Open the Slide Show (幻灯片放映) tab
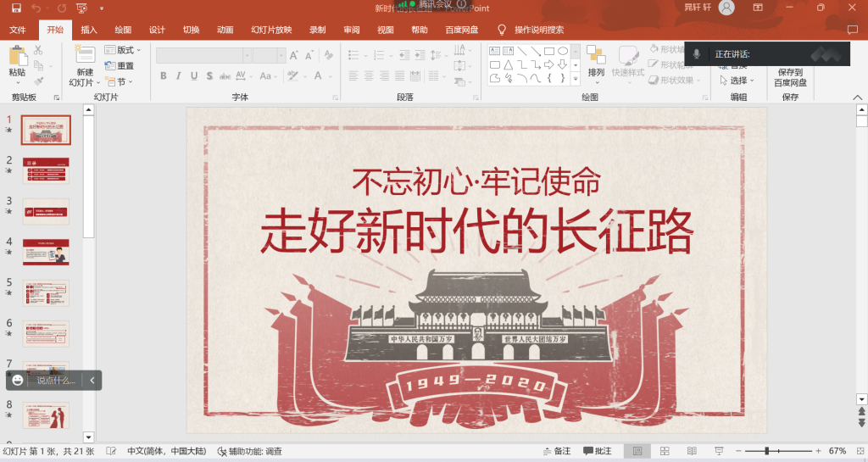 pos(271,30)
